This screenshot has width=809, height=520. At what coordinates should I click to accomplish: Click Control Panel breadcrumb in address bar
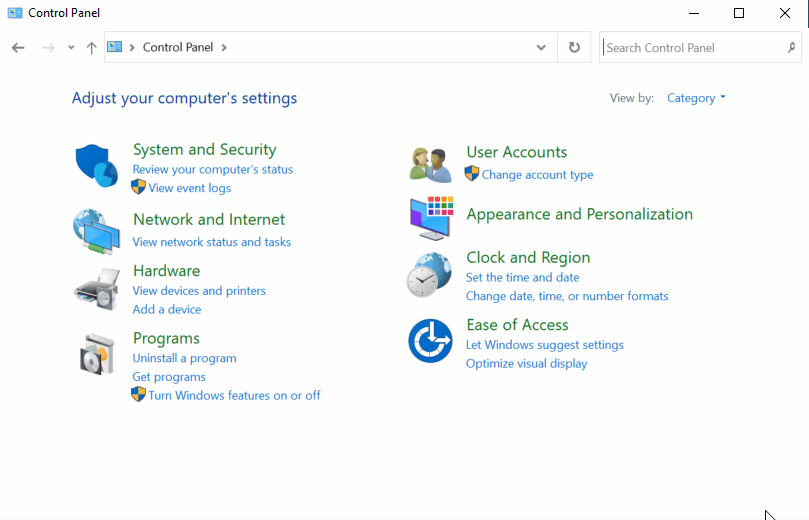tap(177, 47)
